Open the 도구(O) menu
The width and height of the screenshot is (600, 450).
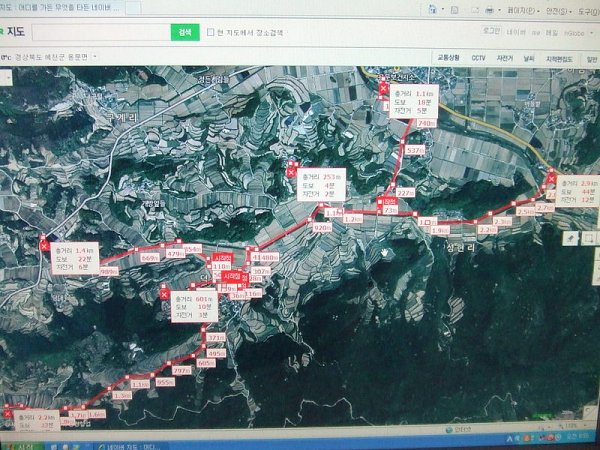589,12
